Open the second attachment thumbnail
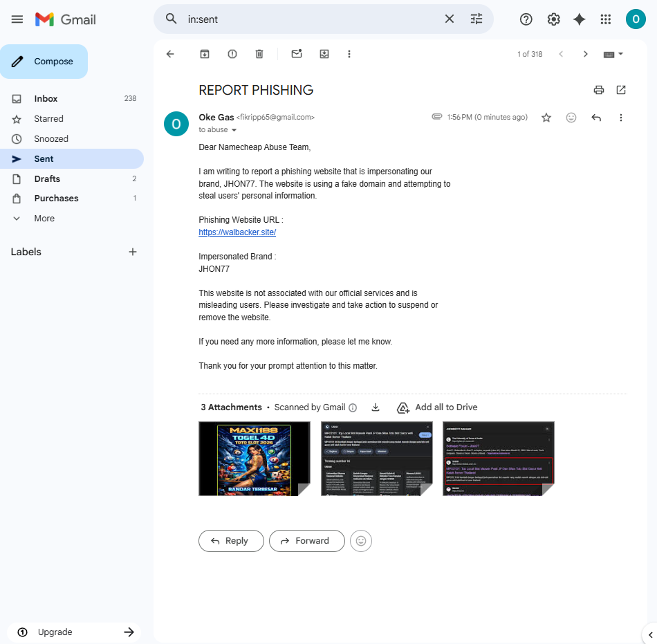The image size is (657, 644). click(377, 459)
